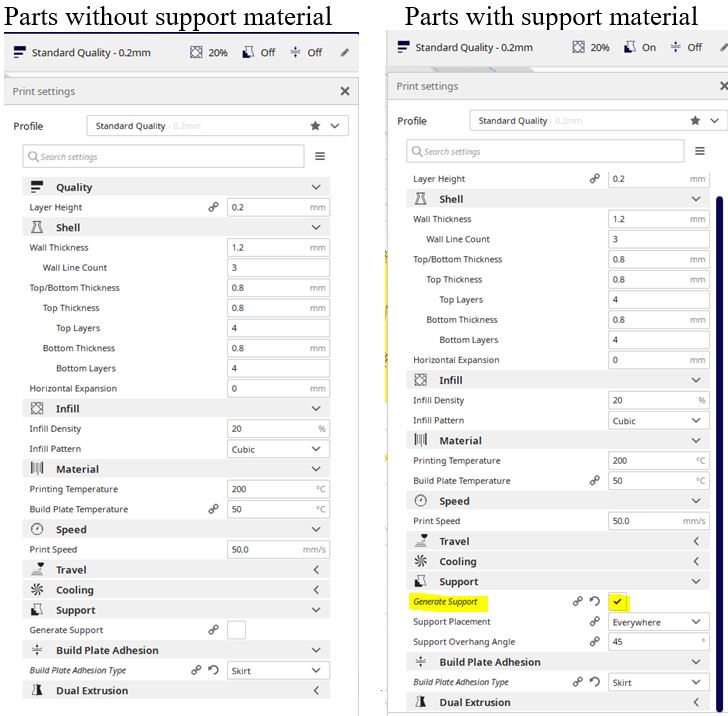Collapse the Quality section header
The image size is (728, 716).
pos(176,187)
